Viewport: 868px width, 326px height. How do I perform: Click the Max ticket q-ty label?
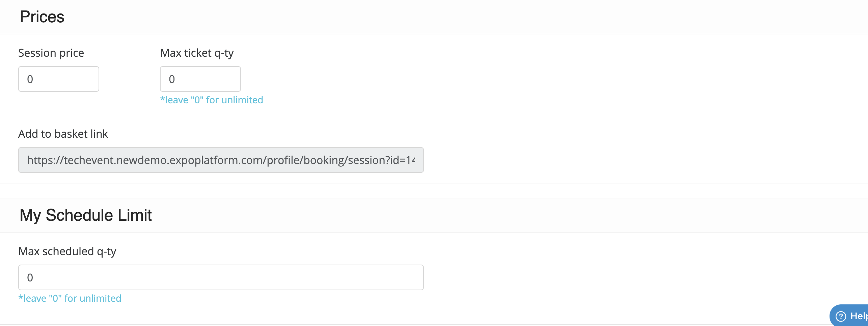click(197, 53)
